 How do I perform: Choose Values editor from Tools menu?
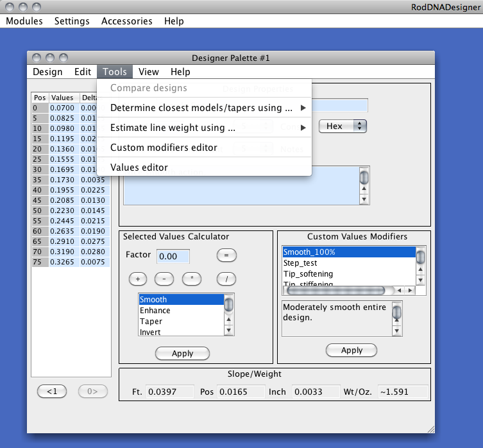204,167
